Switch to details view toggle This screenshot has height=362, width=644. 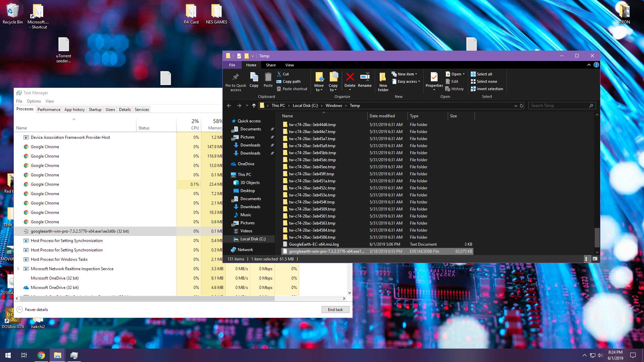pos(586,259)
